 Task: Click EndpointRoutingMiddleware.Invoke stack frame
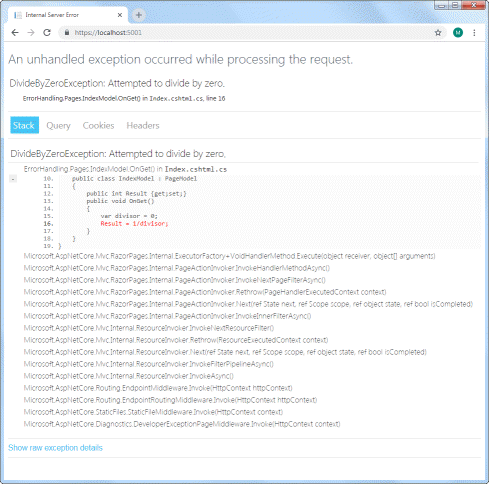pyautogui.click(x=170, y=400)
